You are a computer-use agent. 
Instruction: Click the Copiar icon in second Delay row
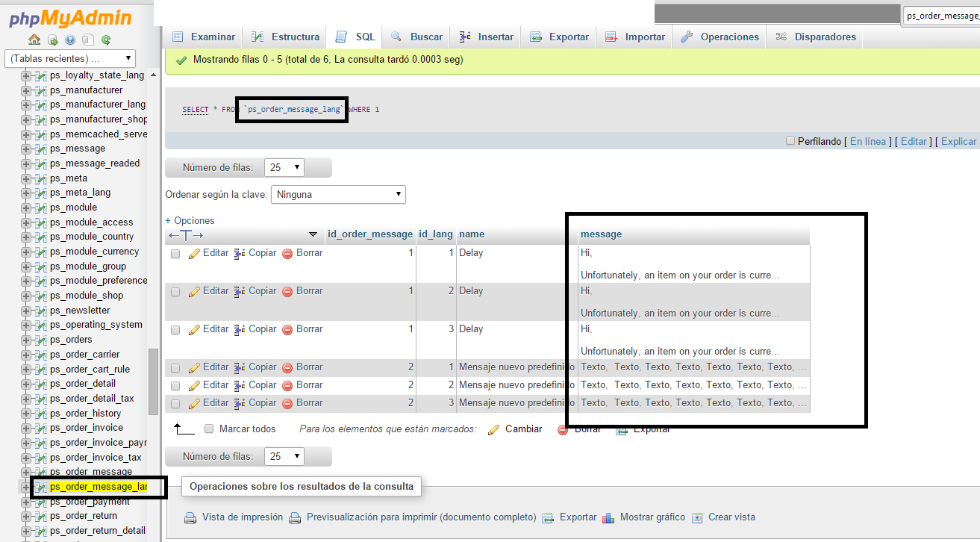tap(239, 291)
